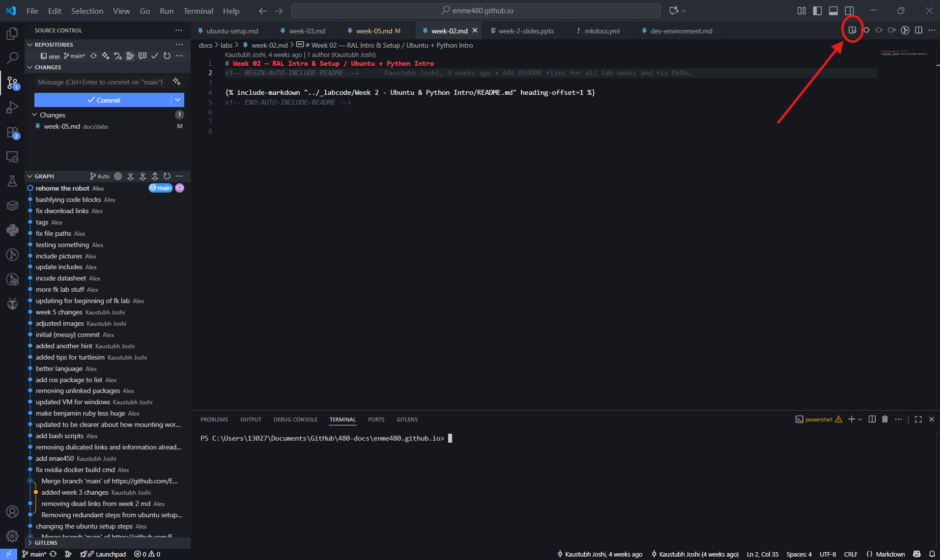The width and height of the screenshot is (940, 560).
Task: Click the commit message input box
Action: [101, 82]
